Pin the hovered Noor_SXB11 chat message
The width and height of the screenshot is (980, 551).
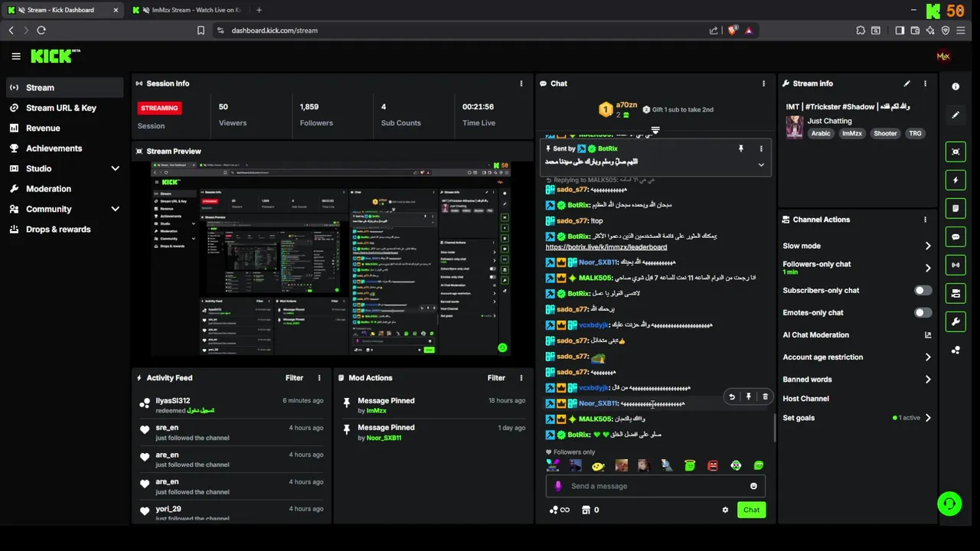[x=748, y=396]
